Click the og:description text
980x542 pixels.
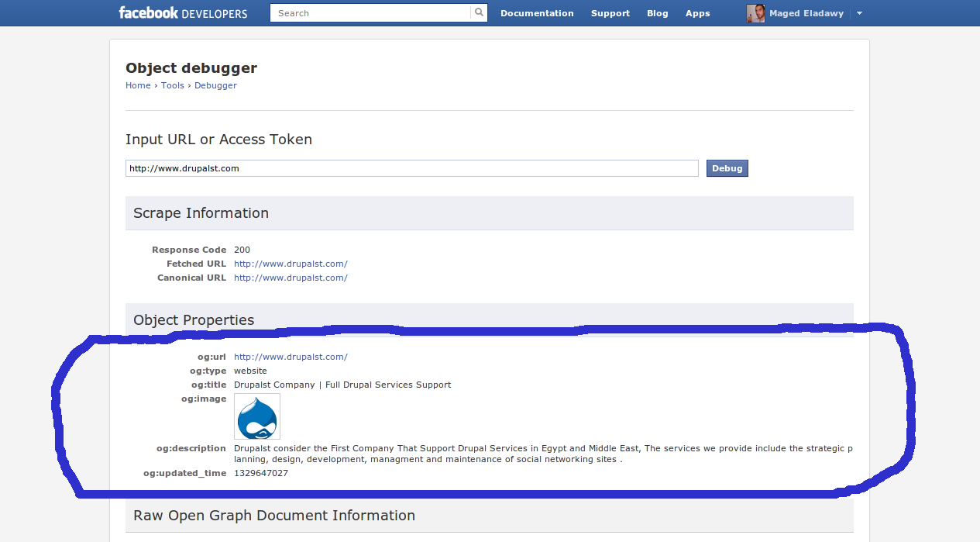click(543, 454)
